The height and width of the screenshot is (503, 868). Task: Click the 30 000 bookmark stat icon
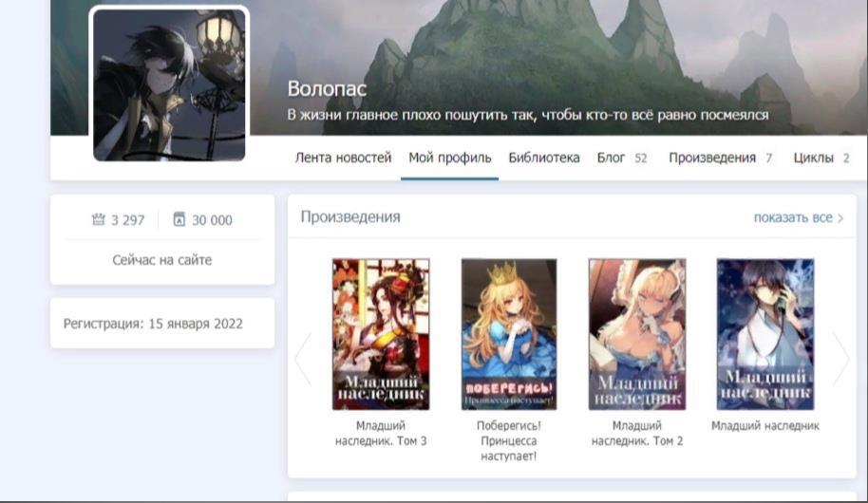click(179, 220)
